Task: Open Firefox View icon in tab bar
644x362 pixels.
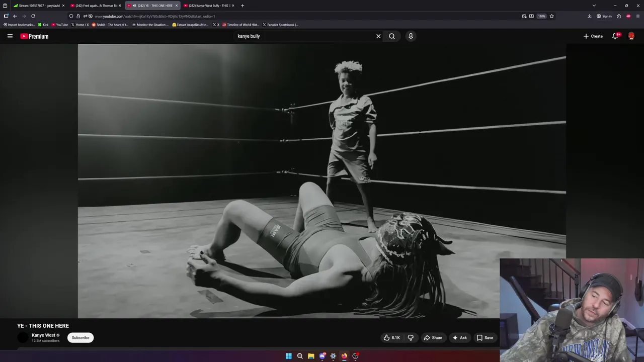Action: coord(5,6)
